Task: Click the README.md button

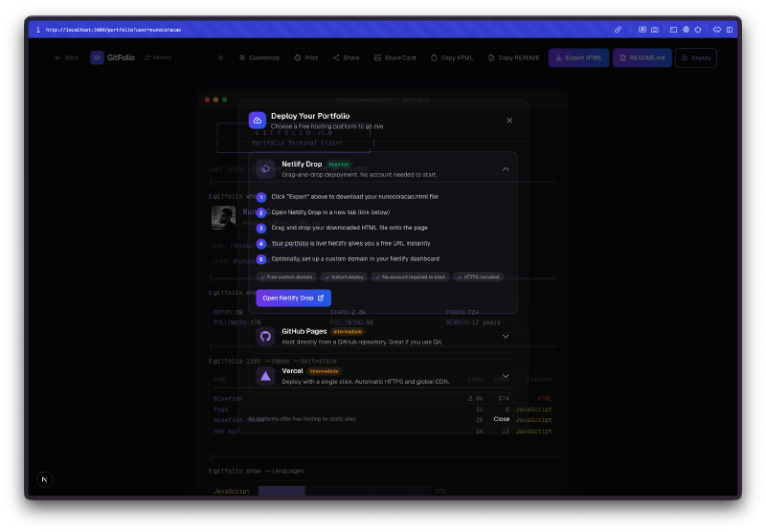Action: [642, 57]
